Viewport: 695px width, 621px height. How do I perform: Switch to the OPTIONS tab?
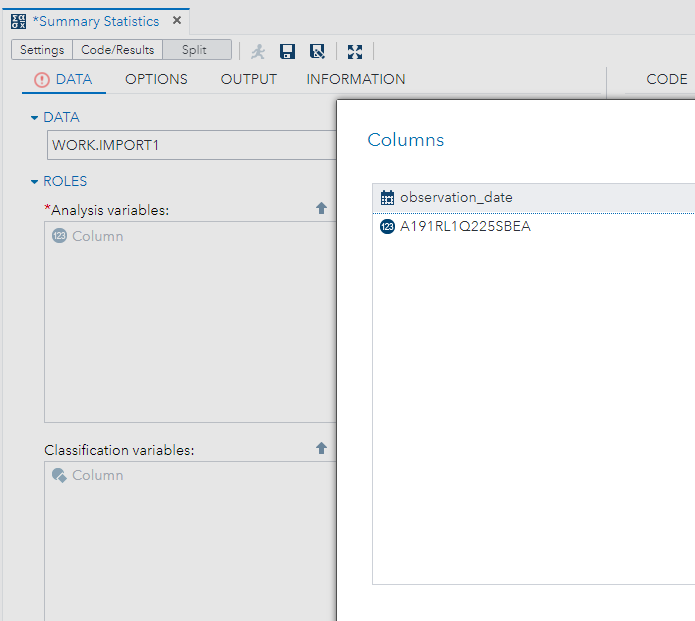point(156,79)
